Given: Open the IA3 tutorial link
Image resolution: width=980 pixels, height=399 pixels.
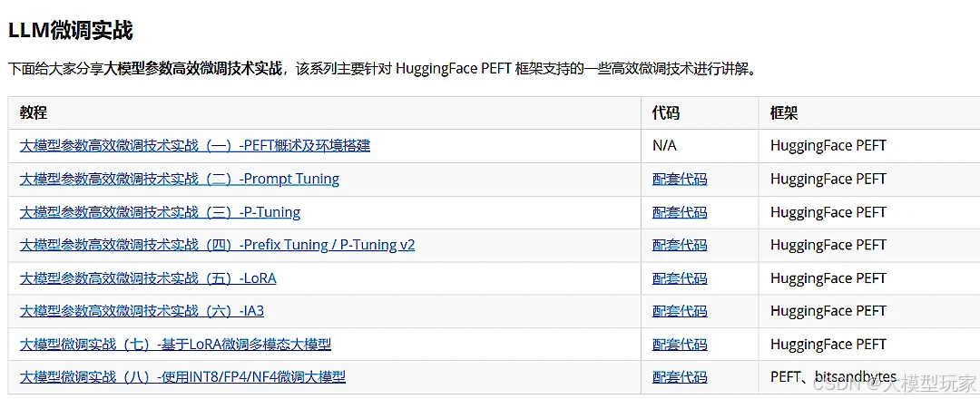Looking at the screenshot, I should [x=142, y=311].
